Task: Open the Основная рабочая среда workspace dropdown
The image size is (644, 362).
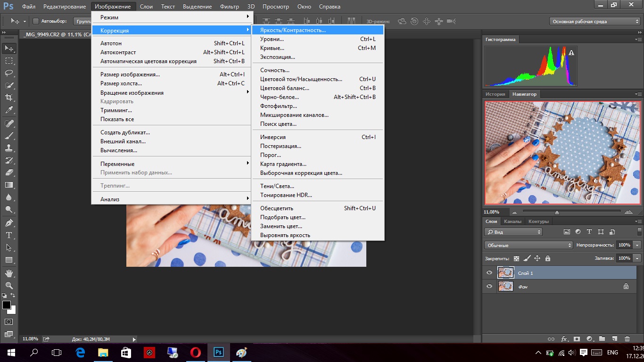Action: 595,21
